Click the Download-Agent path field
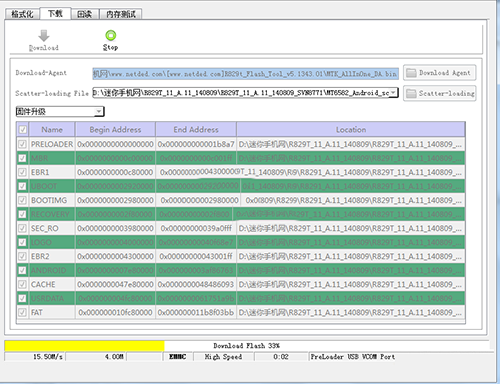The image size is (500, 384). coord(245,74)
